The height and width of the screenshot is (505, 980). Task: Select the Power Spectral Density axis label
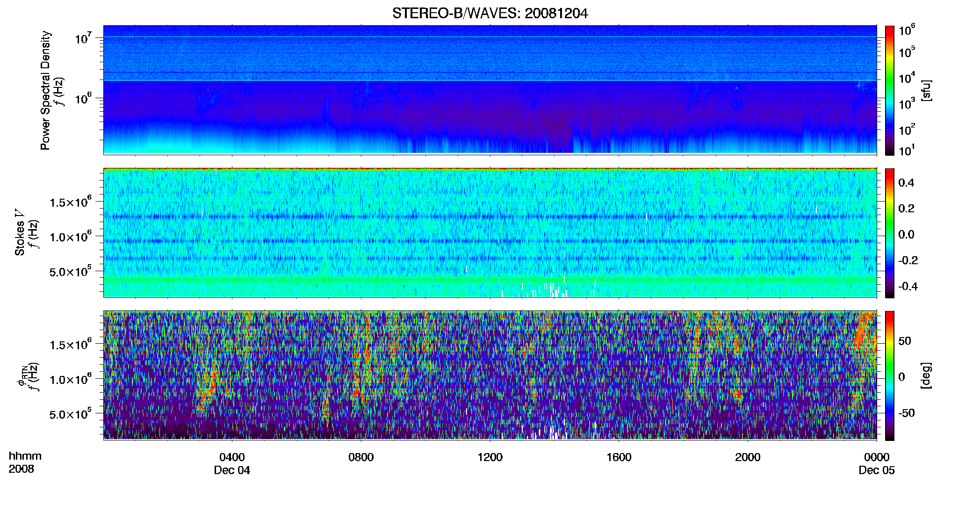click(x=45, y=90)
